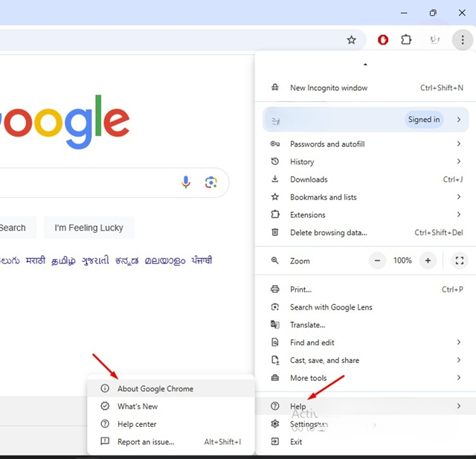476x459 pixels.
Task: Expand Cast, save, and share chevron
Action: click(459, 360)
